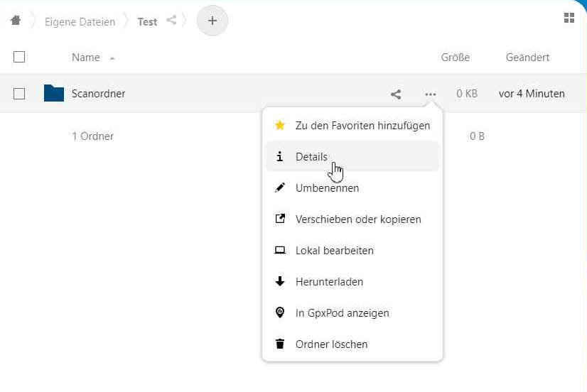Click share icon next to Test breadcrumb
587x392 pixels.
(171, 21)
